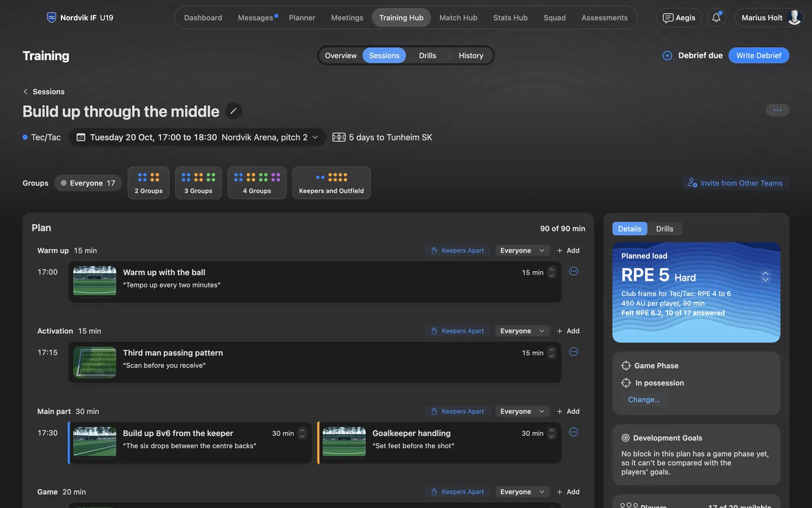Add a block to the Activation section

coord(568,331)
